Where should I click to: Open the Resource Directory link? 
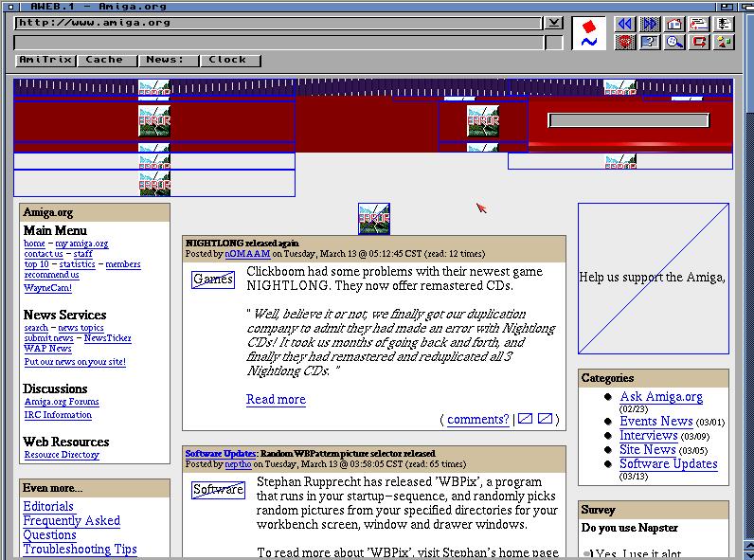coord(62,455)
